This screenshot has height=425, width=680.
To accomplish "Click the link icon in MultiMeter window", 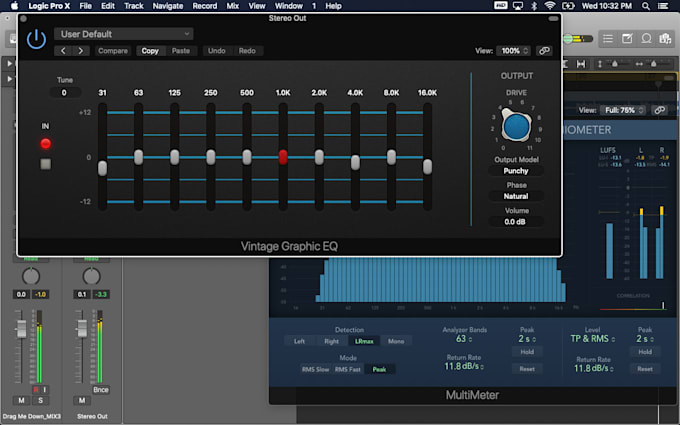I will pos(659,110).
